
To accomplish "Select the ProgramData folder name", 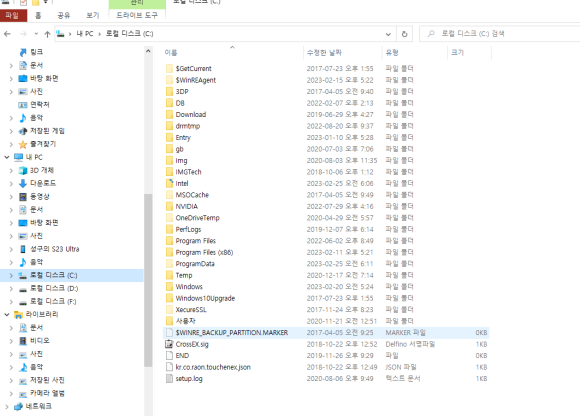I will 195,264.
